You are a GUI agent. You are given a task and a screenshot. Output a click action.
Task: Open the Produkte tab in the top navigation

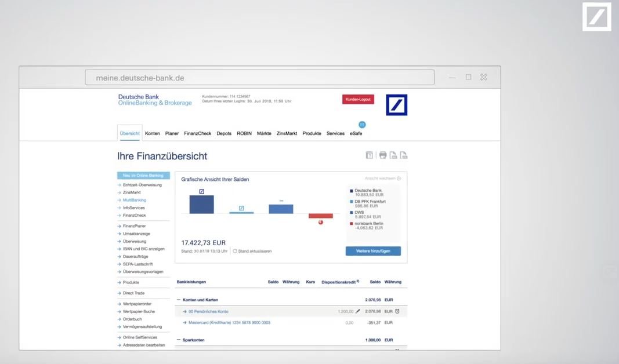click(x=312, y=133)
